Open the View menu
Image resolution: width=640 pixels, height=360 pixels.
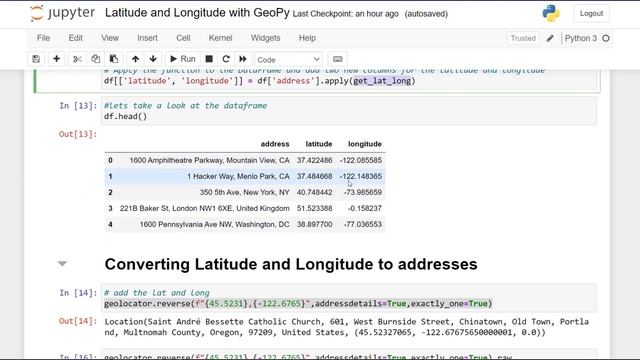[110, 38]
